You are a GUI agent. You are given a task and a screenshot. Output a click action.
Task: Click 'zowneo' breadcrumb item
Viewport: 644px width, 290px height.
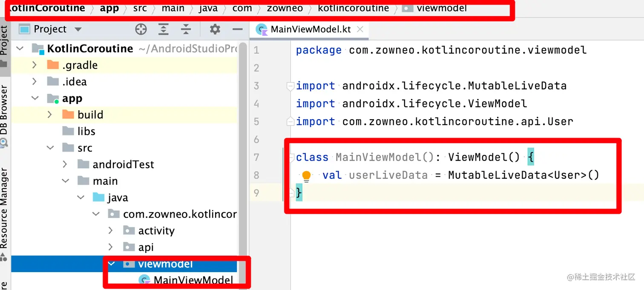click(x=285, y=8)
